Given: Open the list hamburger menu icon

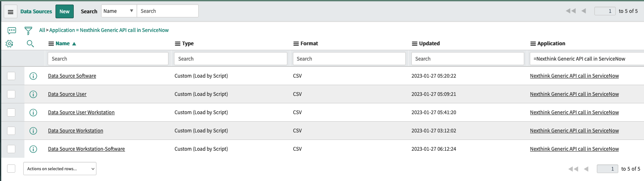Looking at the screenshot, I should coord(11,12).
